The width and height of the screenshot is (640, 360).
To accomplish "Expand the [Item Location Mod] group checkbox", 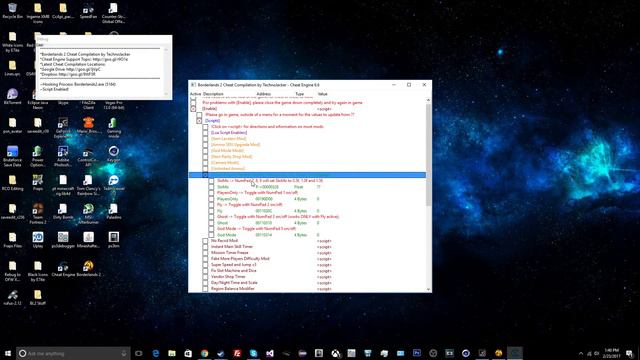I will click(205, 139).
